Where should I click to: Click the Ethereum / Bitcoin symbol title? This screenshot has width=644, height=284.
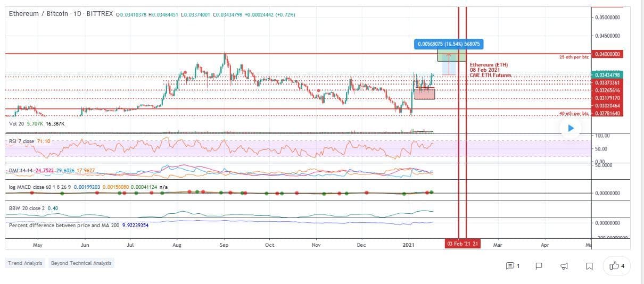38,13
